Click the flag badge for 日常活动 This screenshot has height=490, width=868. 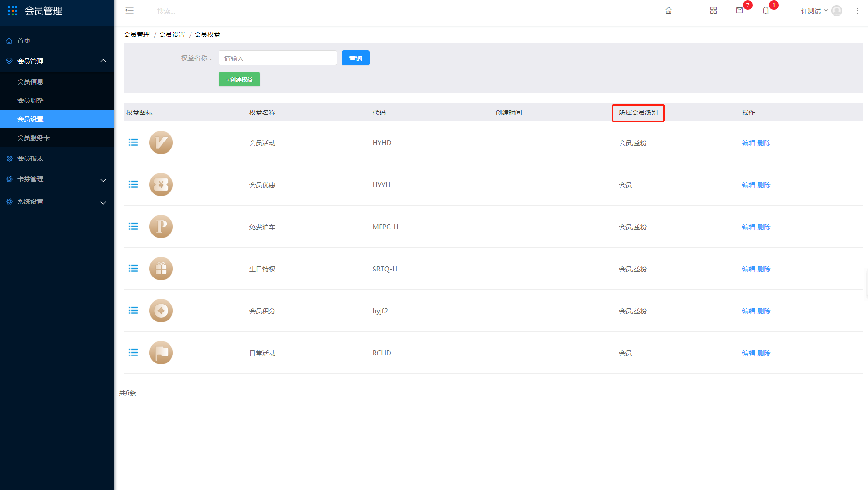coord(161,353)
